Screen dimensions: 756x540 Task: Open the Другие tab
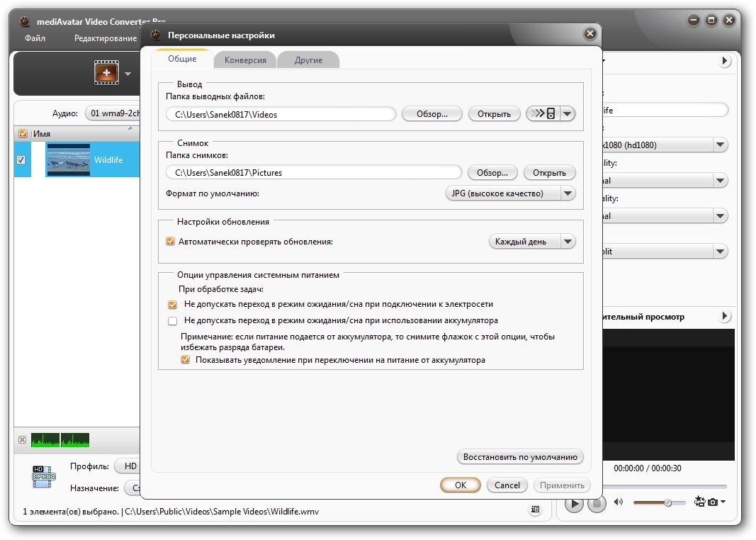click(x=308, y=60)
